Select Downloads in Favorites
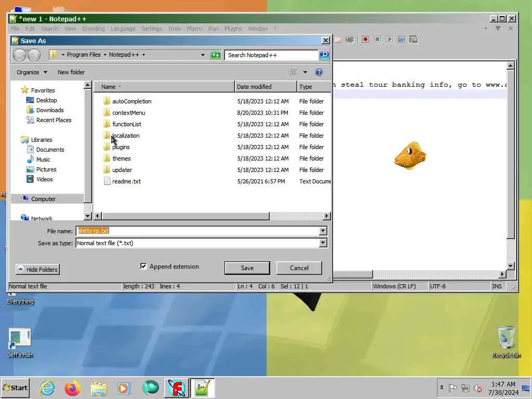The image size is (532, 399). (x=50, y=110)
